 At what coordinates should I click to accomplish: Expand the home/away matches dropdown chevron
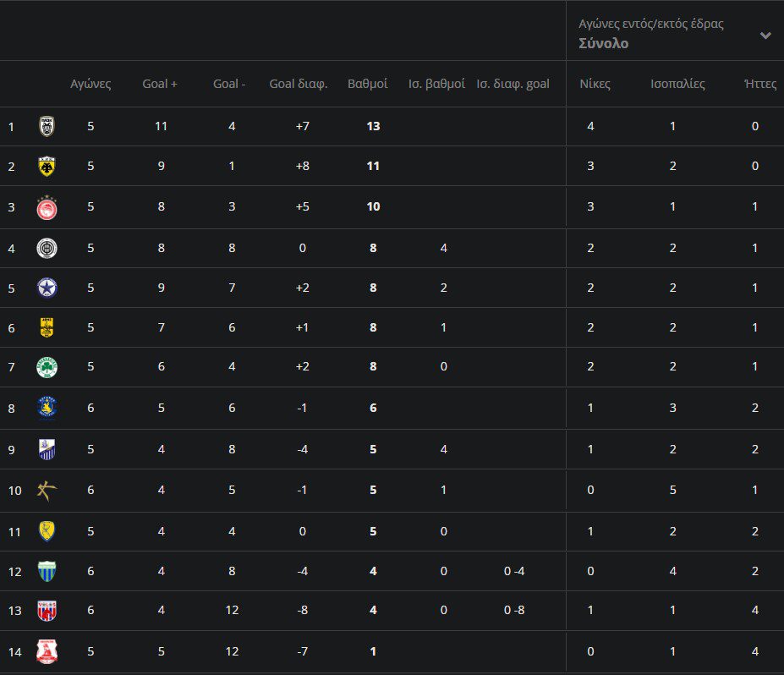pos(765,36)
